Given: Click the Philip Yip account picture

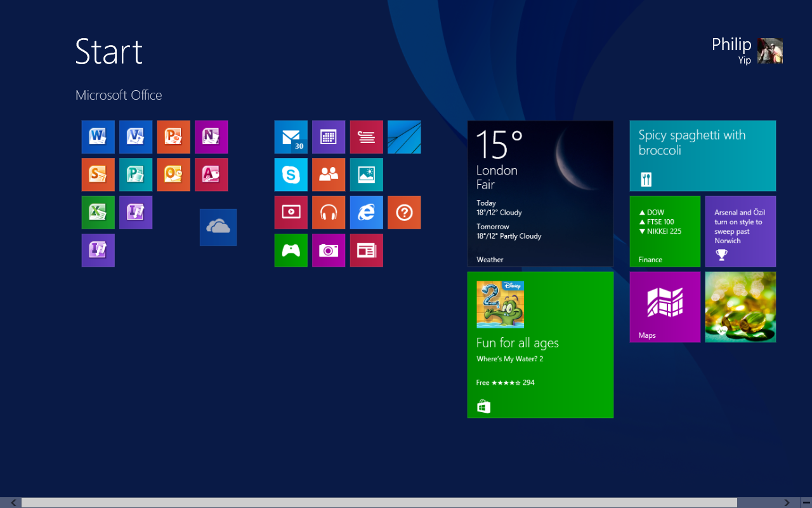Looking at the screenshot, I should pyautogui.click(x=770, y=51).
